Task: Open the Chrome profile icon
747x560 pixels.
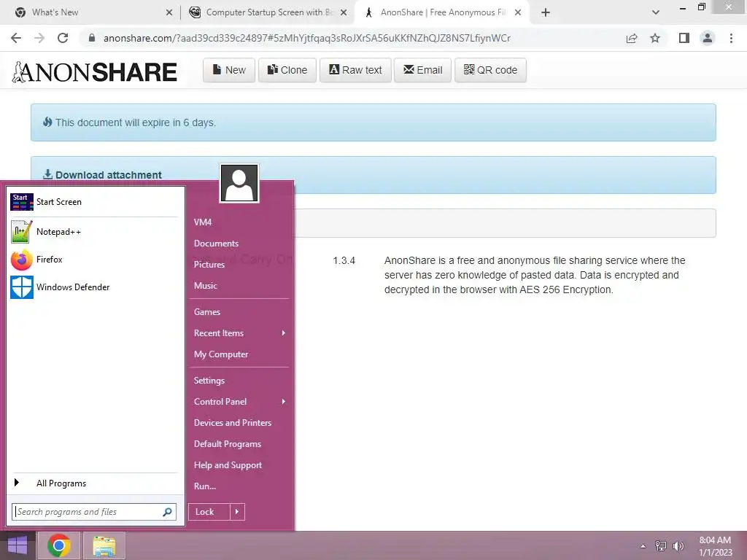Action: [708, 38]
